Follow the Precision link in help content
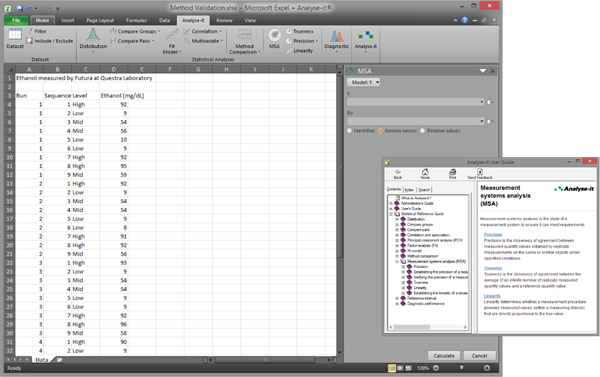The image size is (600, 377). [x=493, y=235]
